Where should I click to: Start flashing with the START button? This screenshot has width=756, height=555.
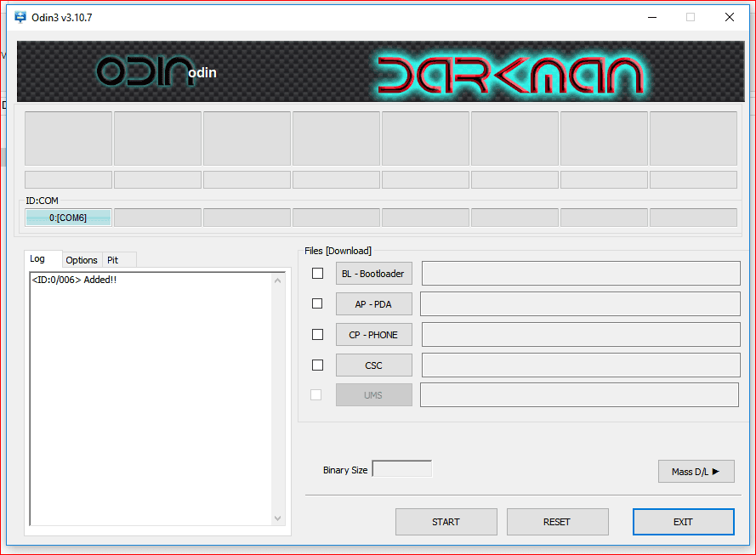click(x=446, y=522)
